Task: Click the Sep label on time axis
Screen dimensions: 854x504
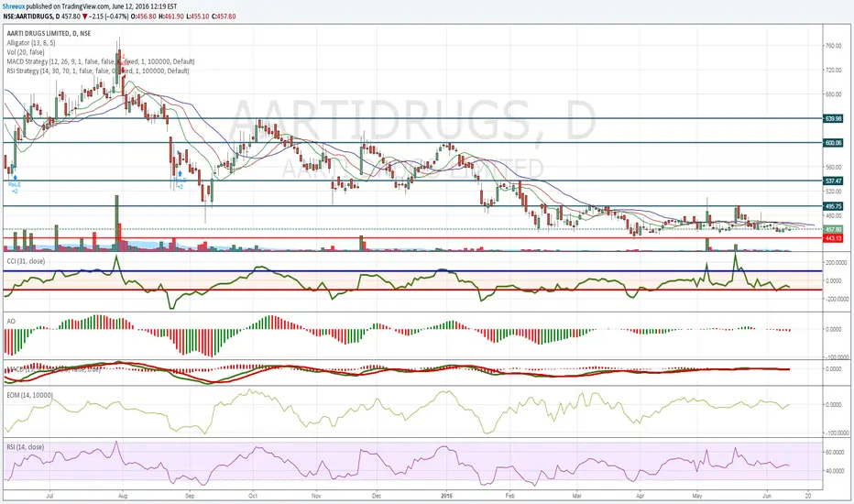Action: pyautogui.click(x=190, y=497)
